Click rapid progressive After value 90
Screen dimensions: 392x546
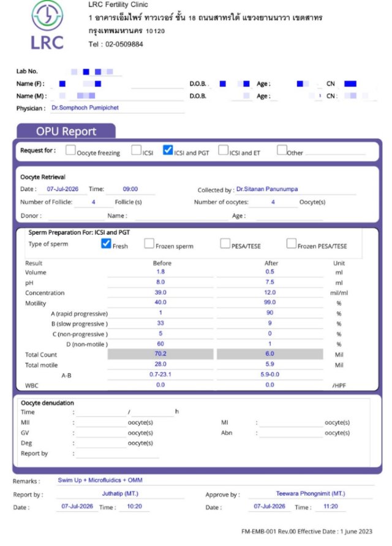[269, 313]
